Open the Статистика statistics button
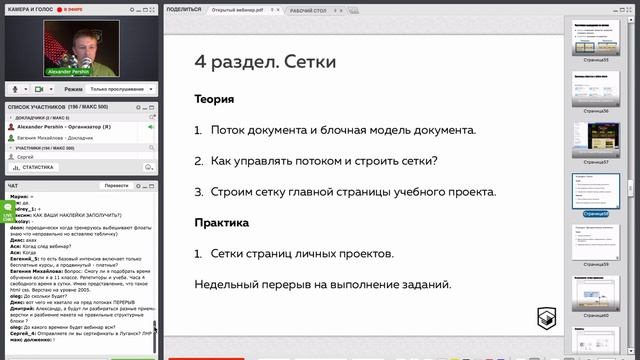640x360 pixels. point(33,167)
